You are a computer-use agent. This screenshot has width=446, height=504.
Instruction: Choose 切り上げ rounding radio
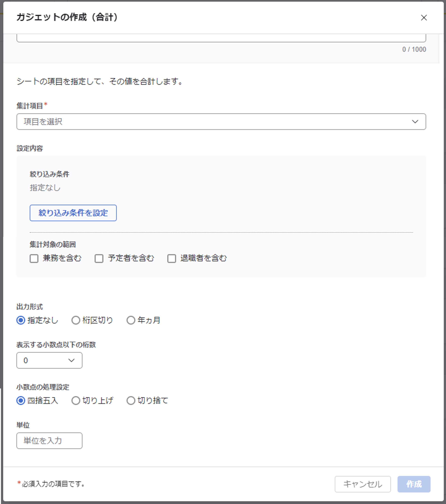[76, 400]
